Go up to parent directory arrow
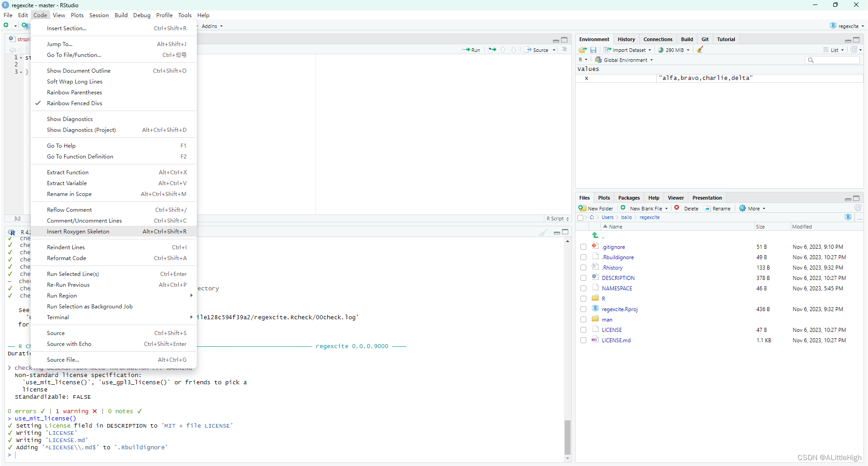This screenshot has height=466, width=868. tap(595, 235)
